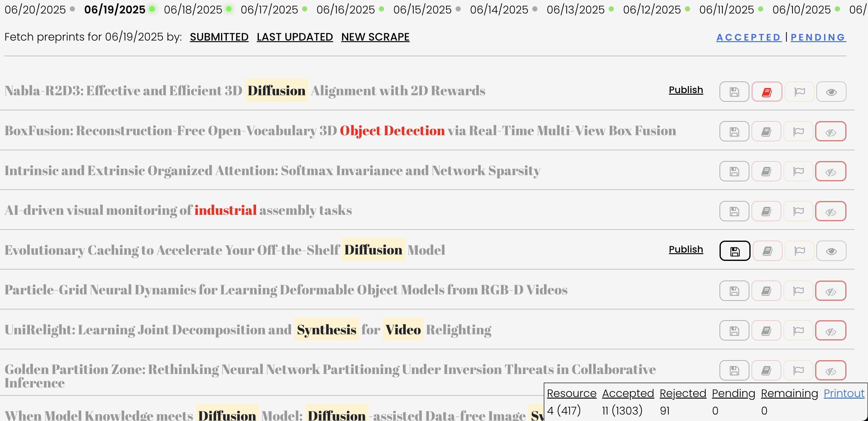Open the 06/17/2025 date tab
Screen dimensions: 868x421
click(269, 10)
